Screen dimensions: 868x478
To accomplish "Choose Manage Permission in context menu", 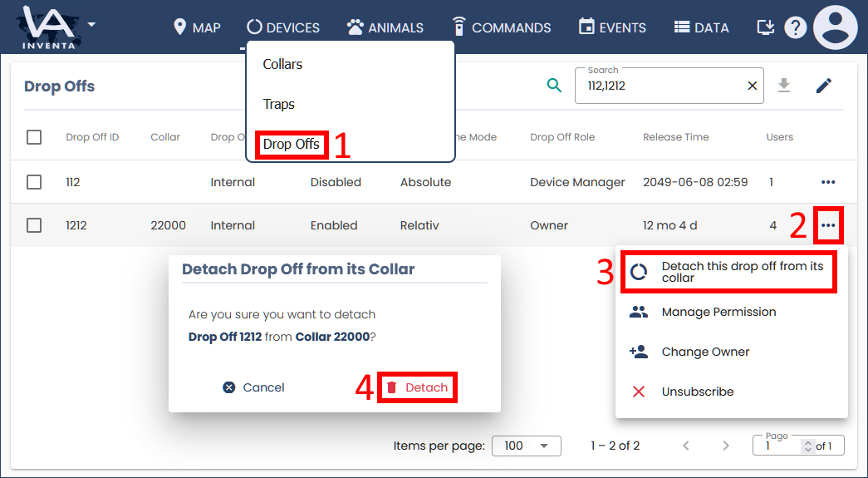I will [x=718, y=312].
